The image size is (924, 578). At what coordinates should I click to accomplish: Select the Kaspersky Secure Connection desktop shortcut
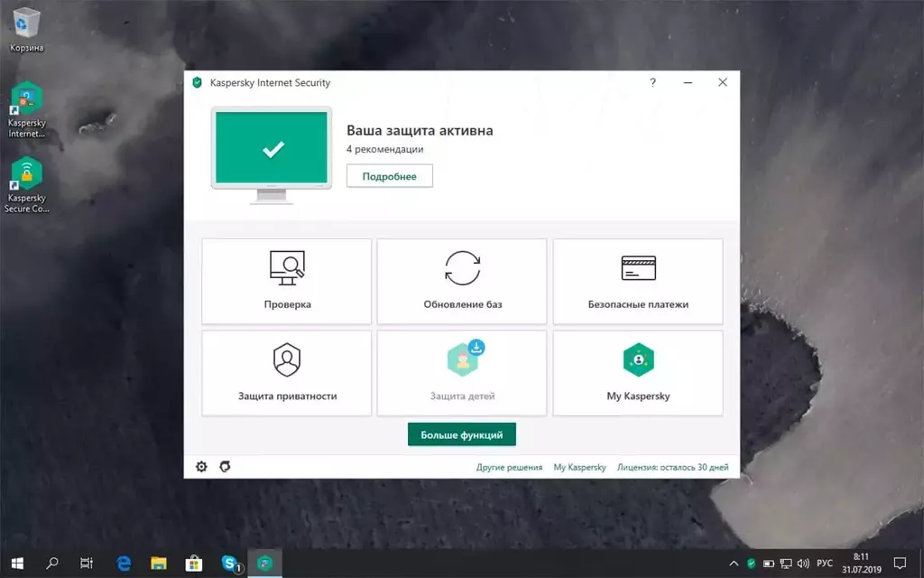click(26, 185)
